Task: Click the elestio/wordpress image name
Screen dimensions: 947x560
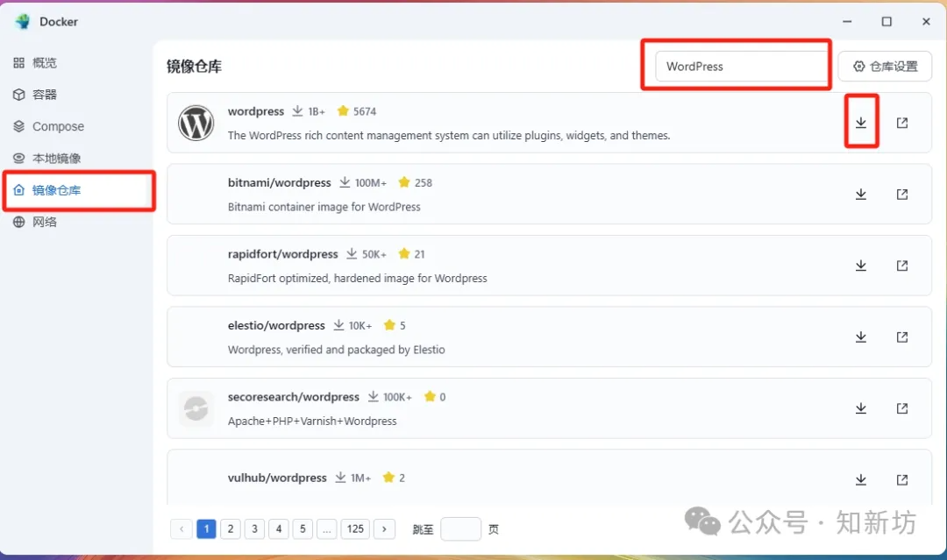Action: [276, 325]
